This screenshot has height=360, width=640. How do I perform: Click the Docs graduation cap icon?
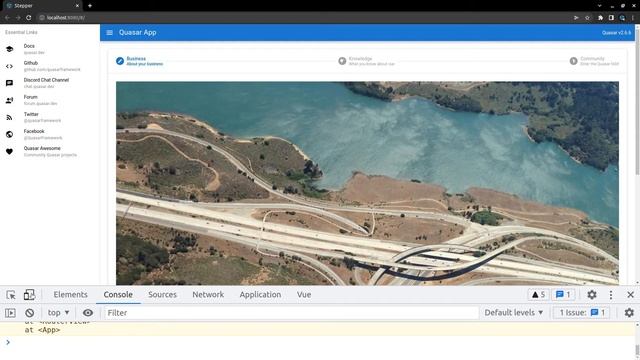[9, 49]
